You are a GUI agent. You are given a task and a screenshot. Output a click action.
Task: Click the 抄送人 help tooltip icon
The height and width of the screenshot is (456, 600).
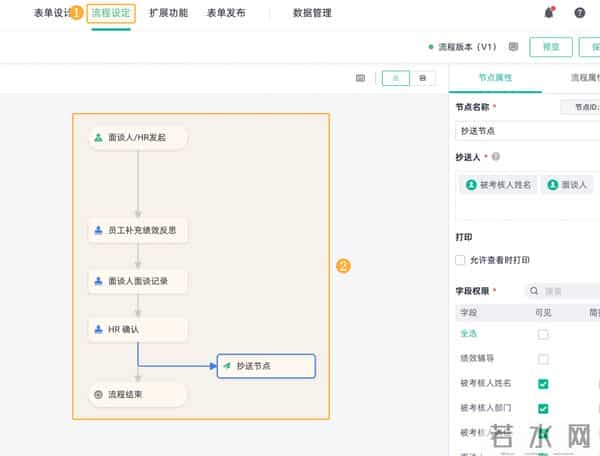point(496,156)
